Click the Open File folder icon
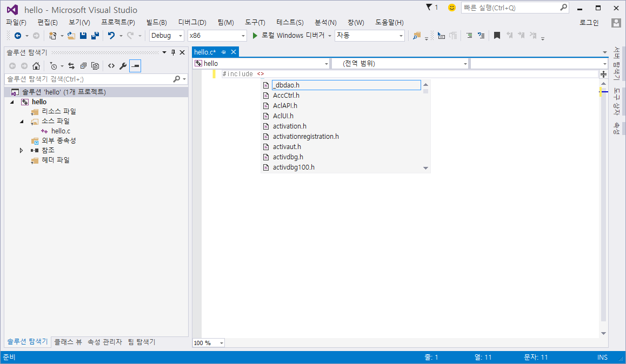The height and width of the screenshot is (364, 626). 71,36
